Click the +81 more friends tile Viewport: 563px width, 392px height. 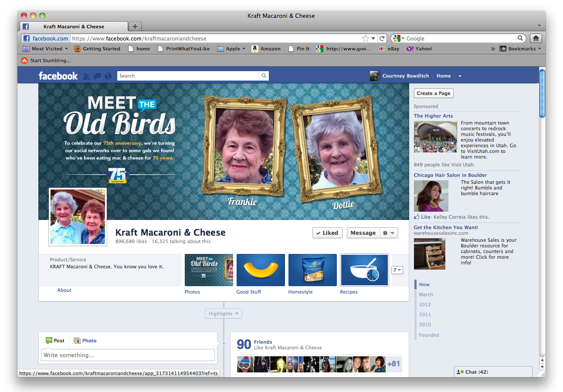(393, 364)
